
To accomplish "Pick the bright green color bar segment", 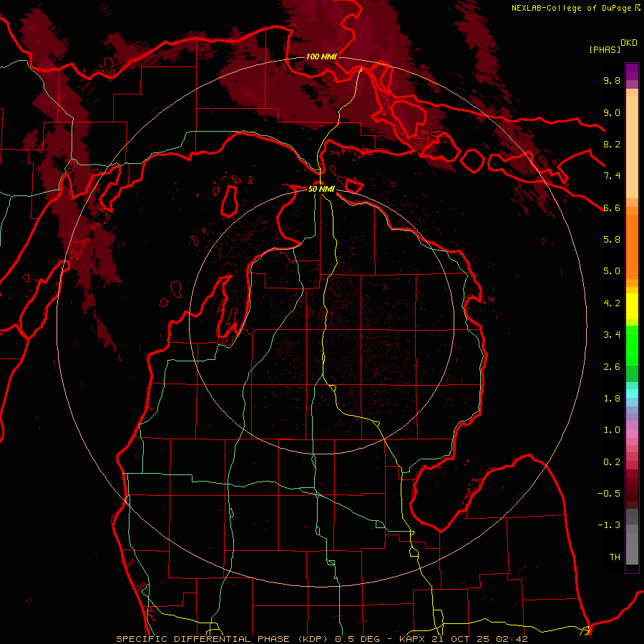I will click(632, 346).
